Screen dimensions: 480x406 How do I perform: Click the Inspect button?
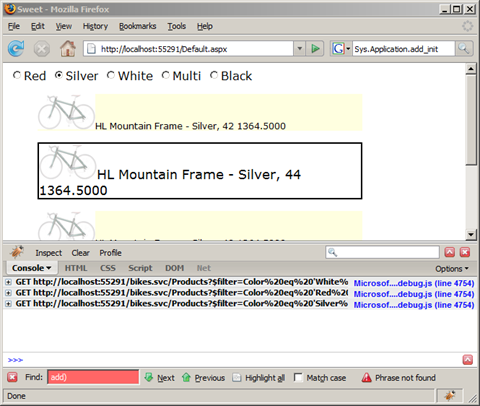coord(49,253)
